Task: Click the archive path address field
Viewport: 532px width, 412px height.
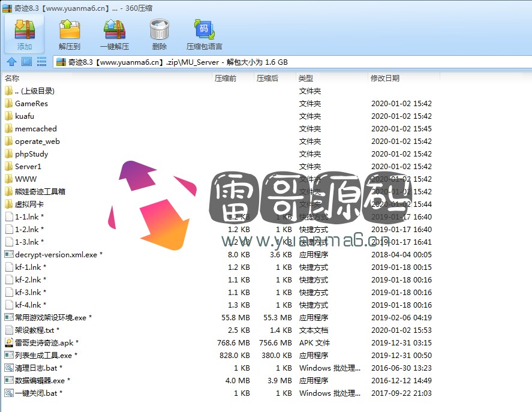Action: click(293, 62)
